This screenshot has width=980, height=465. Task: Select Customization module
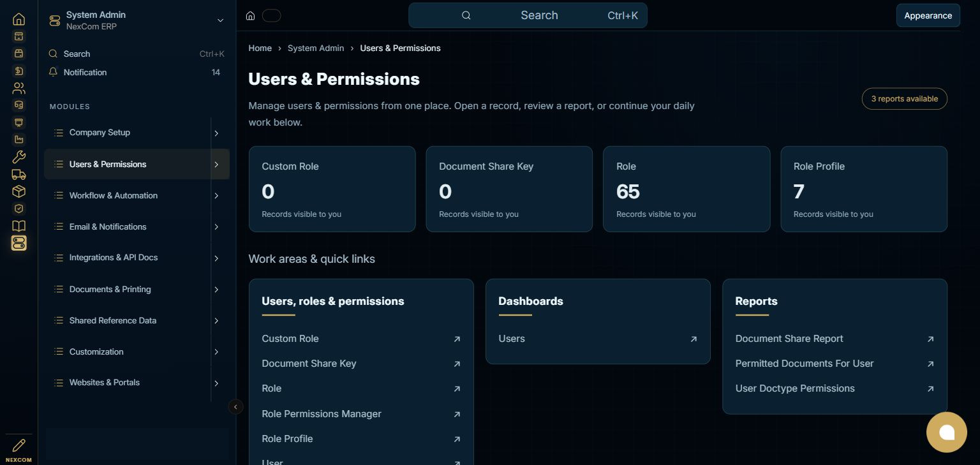128,351
